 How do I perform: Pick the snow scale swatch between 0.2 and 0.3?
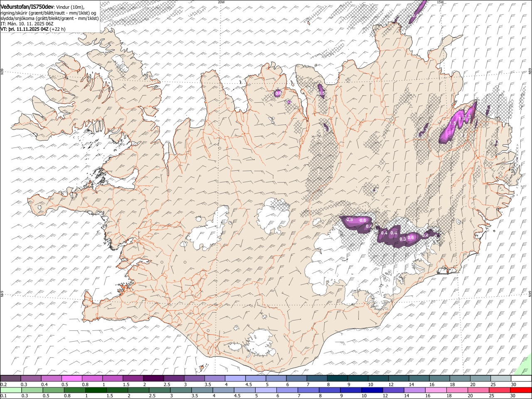pyautogui.click(x=10, y=379)
